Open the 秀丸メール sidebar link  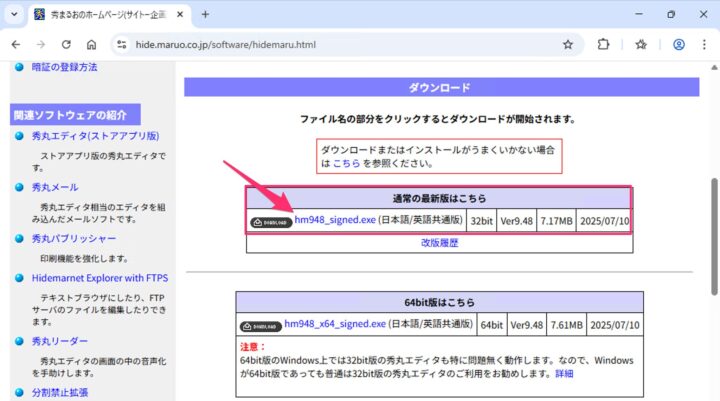55,187
